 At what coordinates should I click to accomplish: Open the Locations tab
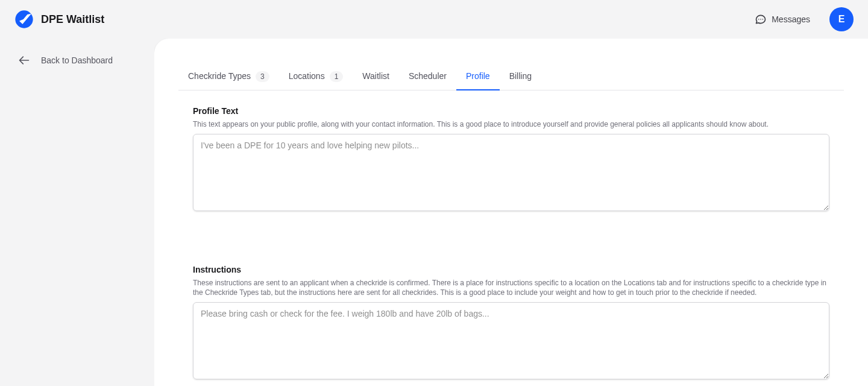click(x=306, y=76)
